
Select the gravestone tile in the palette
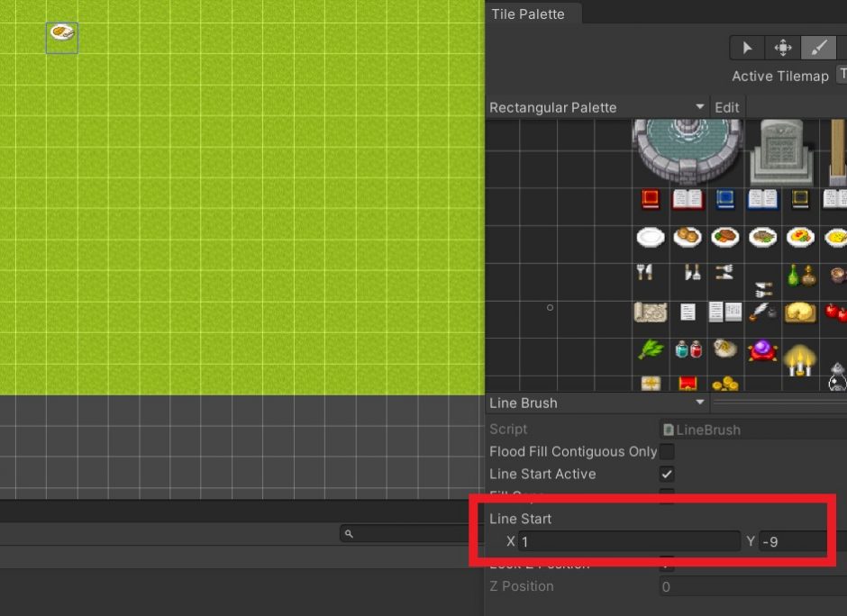(780, 149)
